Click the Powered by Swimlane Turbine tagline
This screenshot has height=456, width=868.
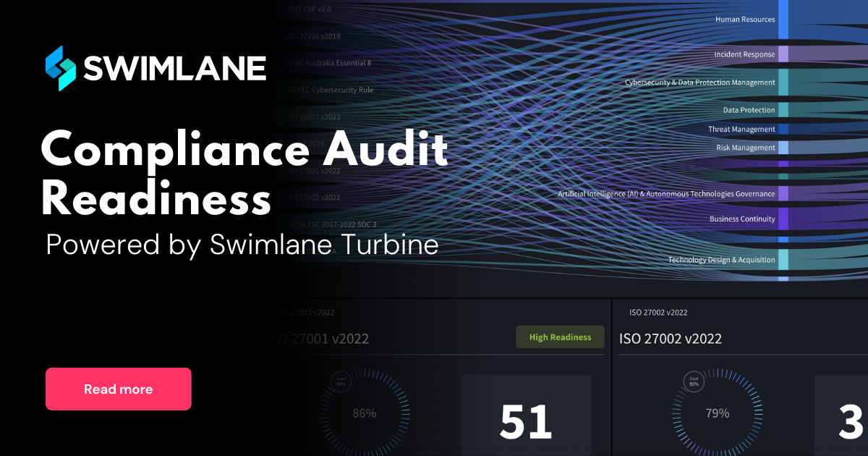point(242,245)
